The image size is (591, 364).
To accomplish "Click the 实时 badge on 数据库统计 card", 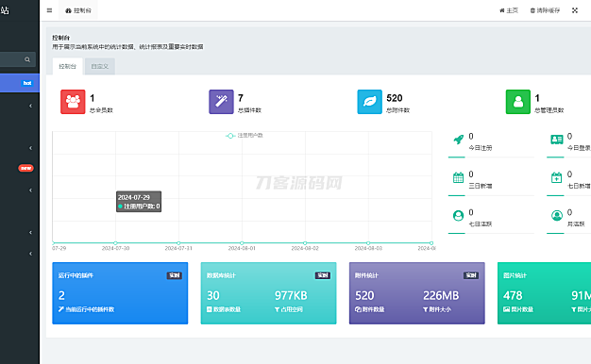I will pyautogui.click(x=323, y=275).
